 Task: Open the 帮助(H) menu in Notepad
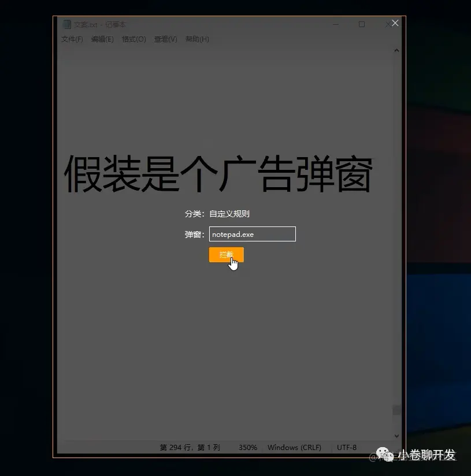197,39
